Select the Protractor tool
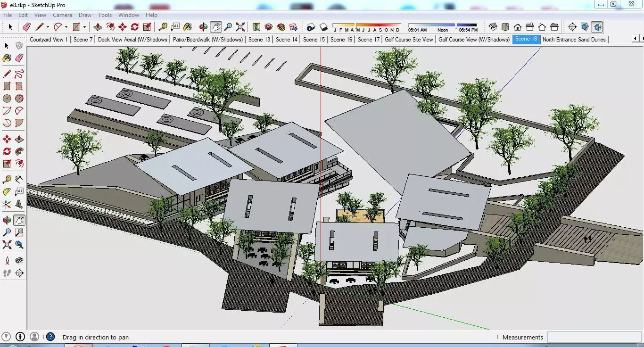644x347 pixels. coord(7,192)
